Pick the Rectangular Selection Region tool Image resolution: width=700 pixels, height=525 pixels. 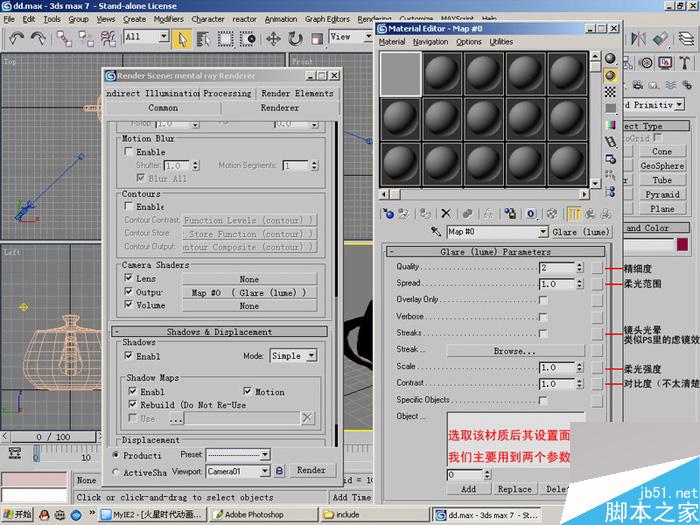pyautogui.click(x=225, y=39)
